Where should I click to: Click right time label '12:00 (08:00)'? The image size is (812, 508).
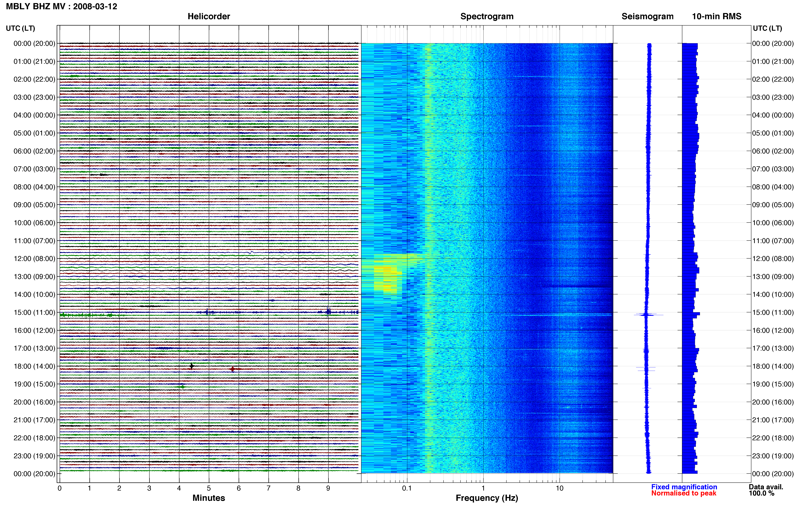(x=773, y=259)
